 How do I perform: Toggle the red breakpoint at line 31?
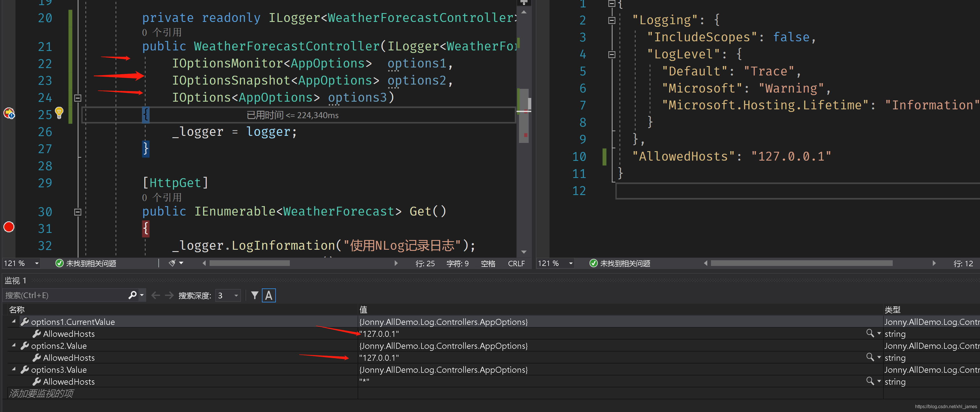(x=9, y=227)
